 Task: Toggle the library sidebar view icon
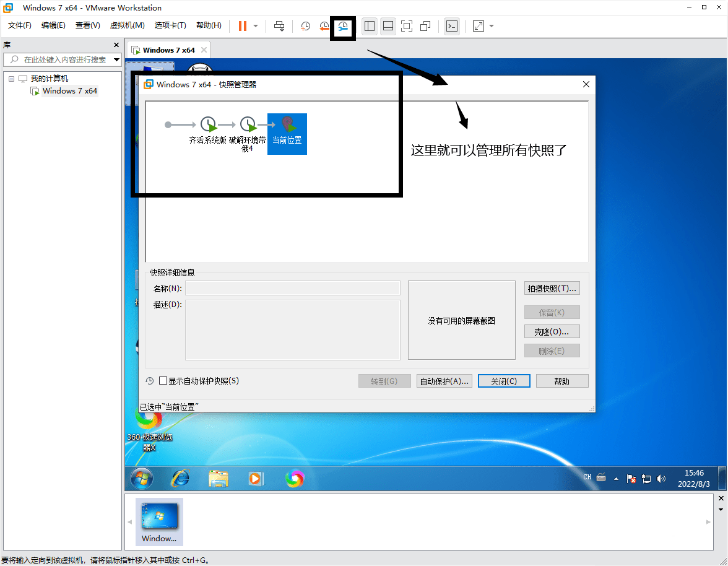pos(370,26)
